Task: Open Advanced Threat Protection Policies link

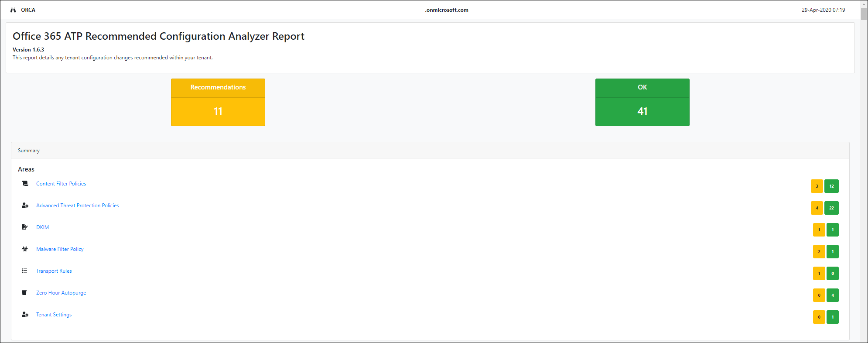Action: coord(77,206)
